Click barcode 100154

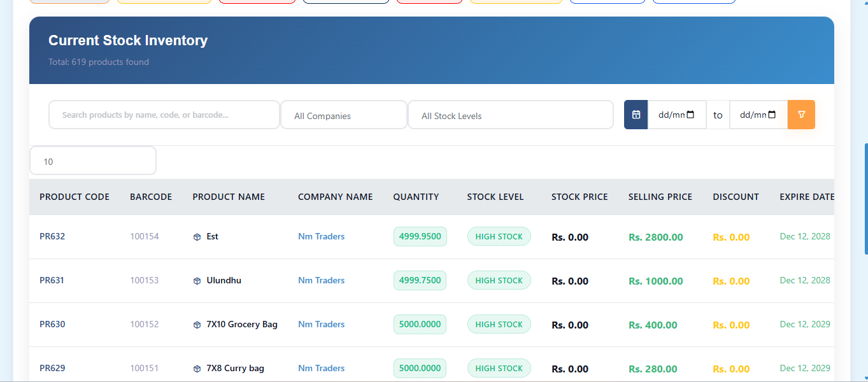click(x=145, y=236)
